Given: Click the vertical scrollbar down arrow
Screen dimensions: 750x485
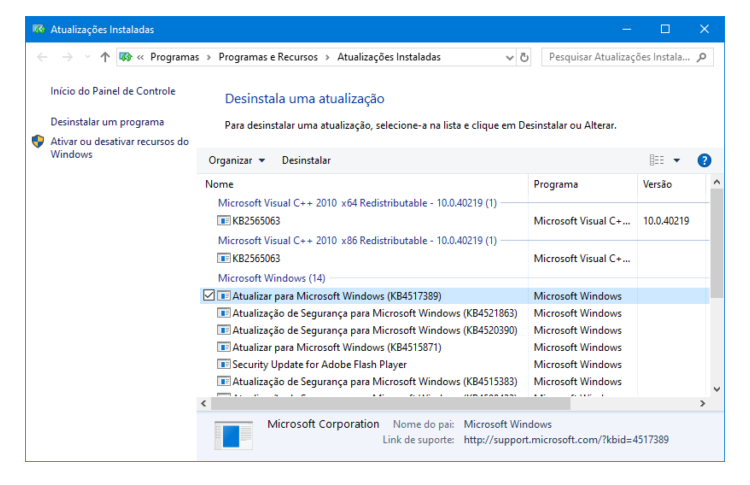Looking at the screenshot, I should pyautogui.click(x=717, y=389).
